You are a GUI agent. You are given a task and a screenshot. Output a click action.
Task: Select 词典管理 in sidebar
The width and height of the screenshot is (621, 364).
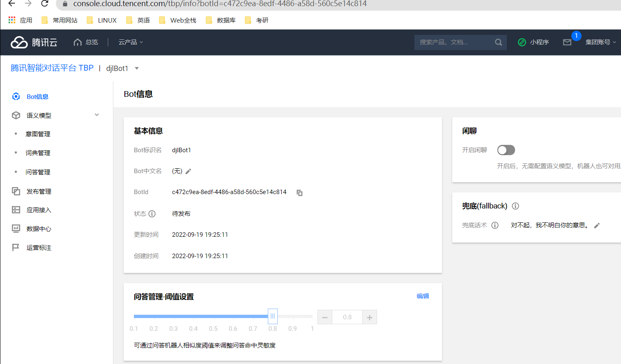coord(38,153)
